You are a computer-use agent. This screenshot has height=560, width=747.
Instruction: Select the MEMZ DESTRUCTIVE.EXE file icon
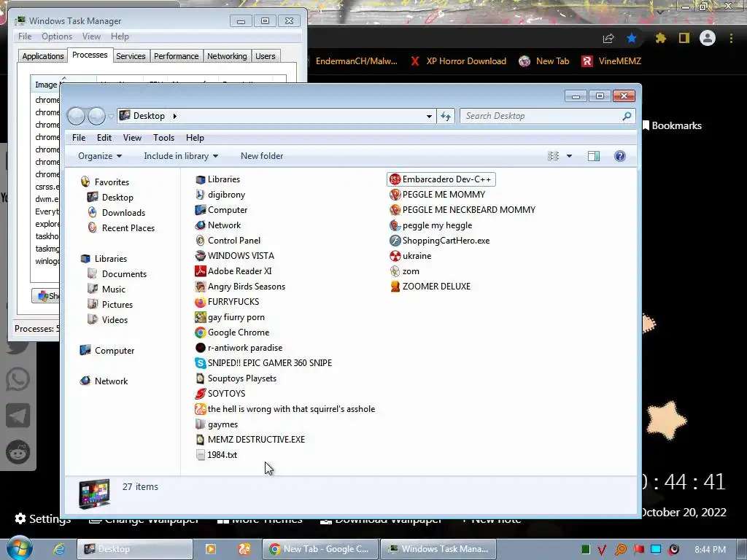point(200,440)
